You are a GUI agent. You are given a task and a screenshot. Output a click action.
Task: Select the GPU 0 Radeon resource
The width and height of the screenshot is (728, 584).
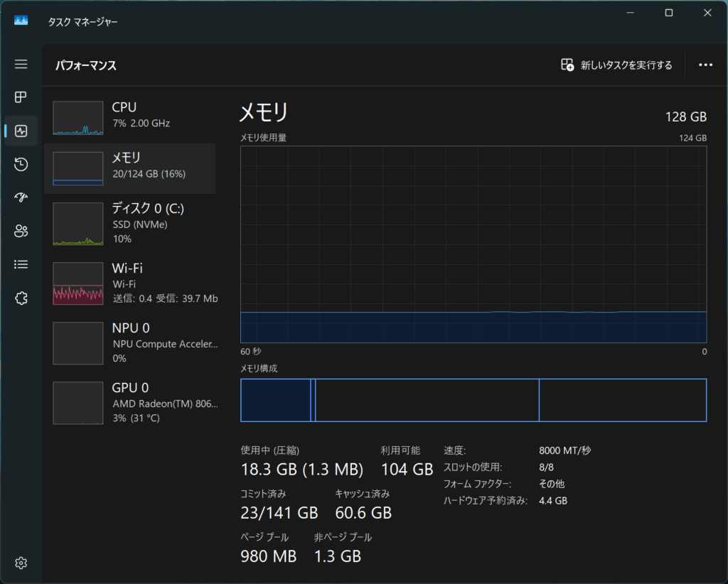pos(129,402)
